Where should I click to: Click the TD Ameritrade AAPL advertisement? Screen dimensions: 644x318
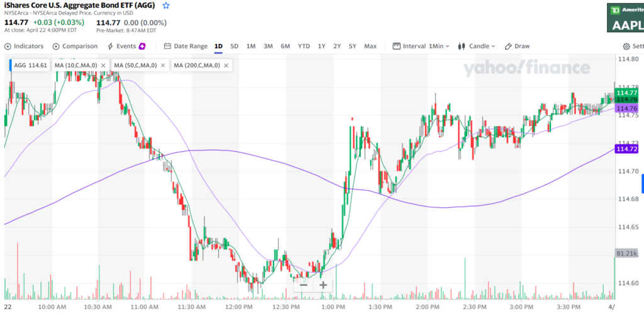(625, 18)
